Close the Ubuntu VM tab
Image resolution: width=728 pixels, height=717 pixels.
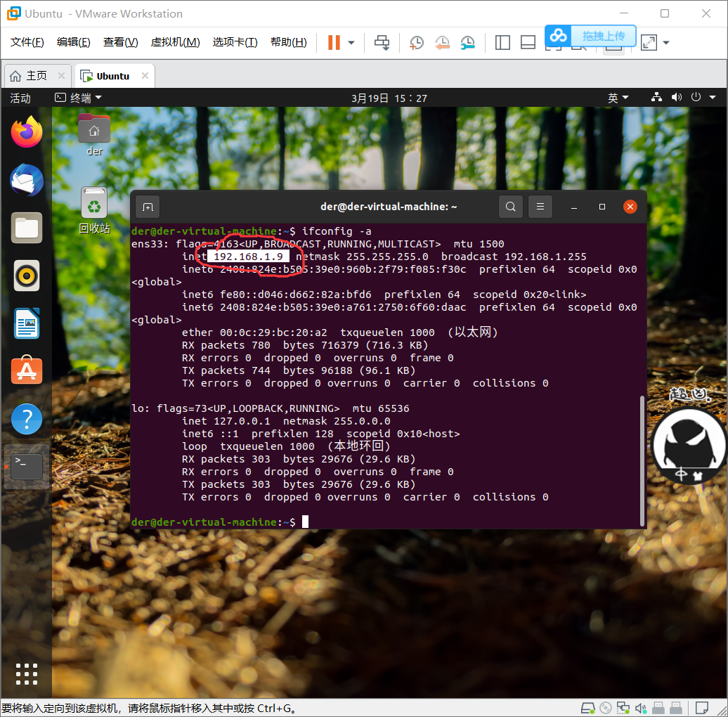tap(145, 76)
